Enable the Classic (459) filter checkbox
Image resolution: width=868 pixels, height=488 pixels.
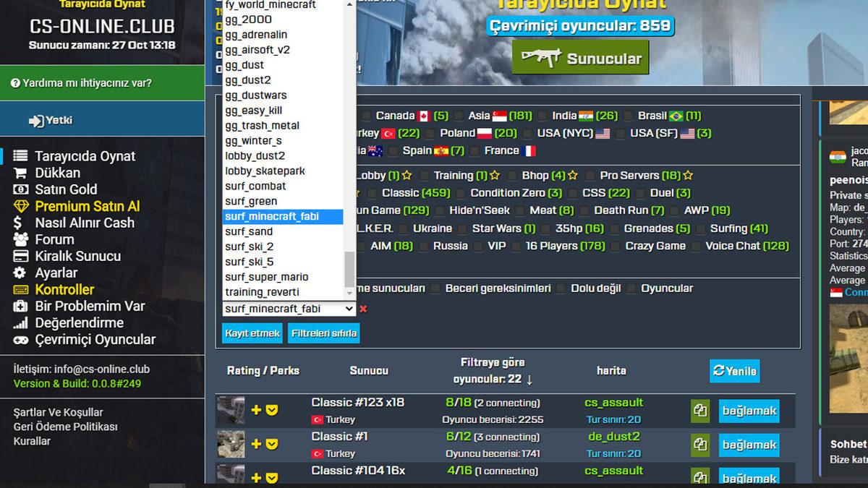point(371,193)
